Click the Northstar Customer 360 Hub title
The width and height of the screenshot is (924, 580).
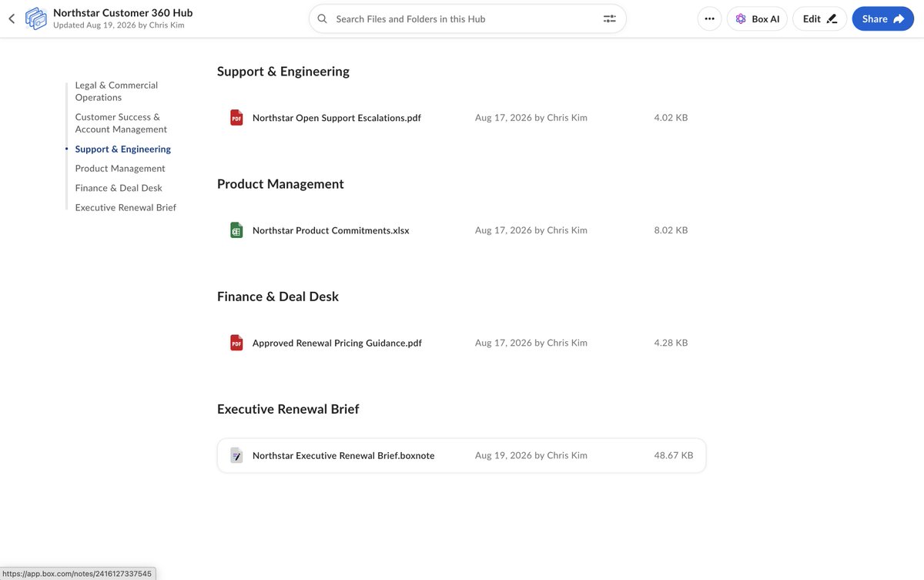tap(123, 13)
